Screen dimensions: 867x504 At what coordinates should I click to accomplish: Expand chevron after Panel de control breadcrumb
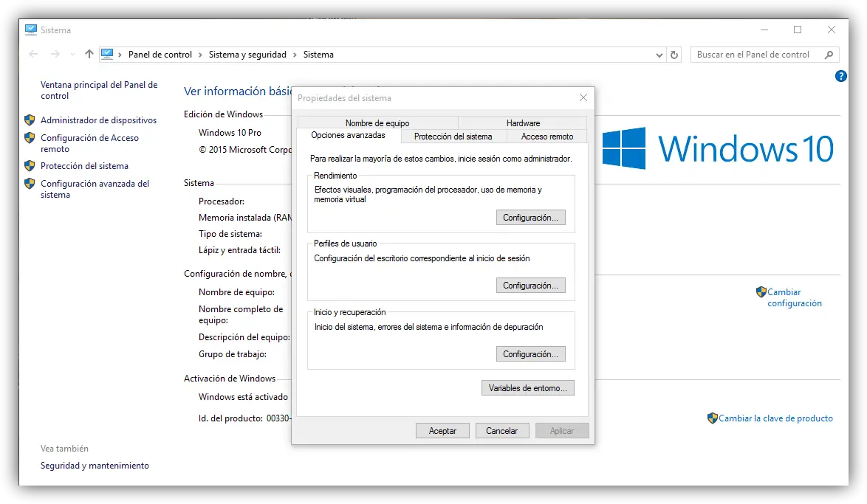pyautogui.click(x=200, y=55)
